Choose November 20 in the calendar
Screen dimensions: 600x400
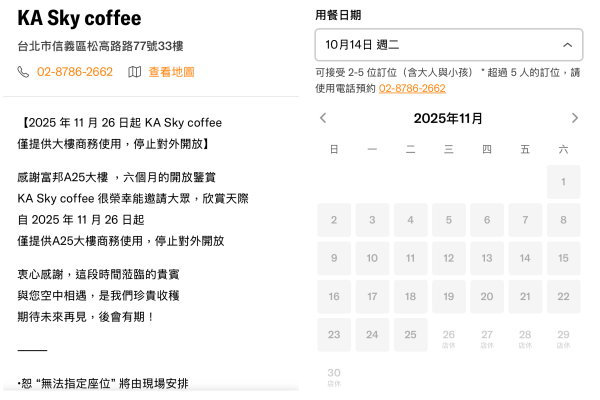point(487,297)
